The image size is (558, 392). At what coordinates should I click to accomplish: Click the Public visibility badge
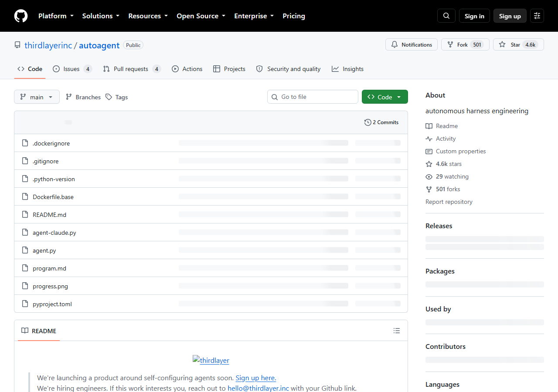(x=133, y=45)
